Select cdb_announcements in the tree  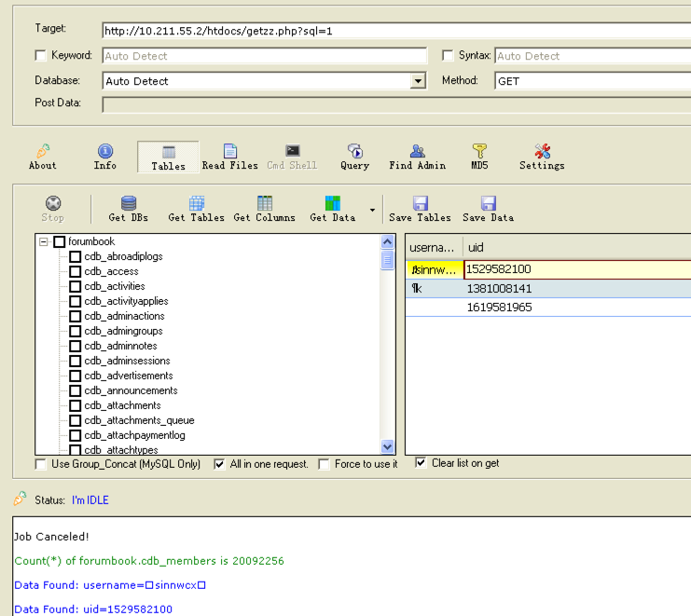point(131,390)
